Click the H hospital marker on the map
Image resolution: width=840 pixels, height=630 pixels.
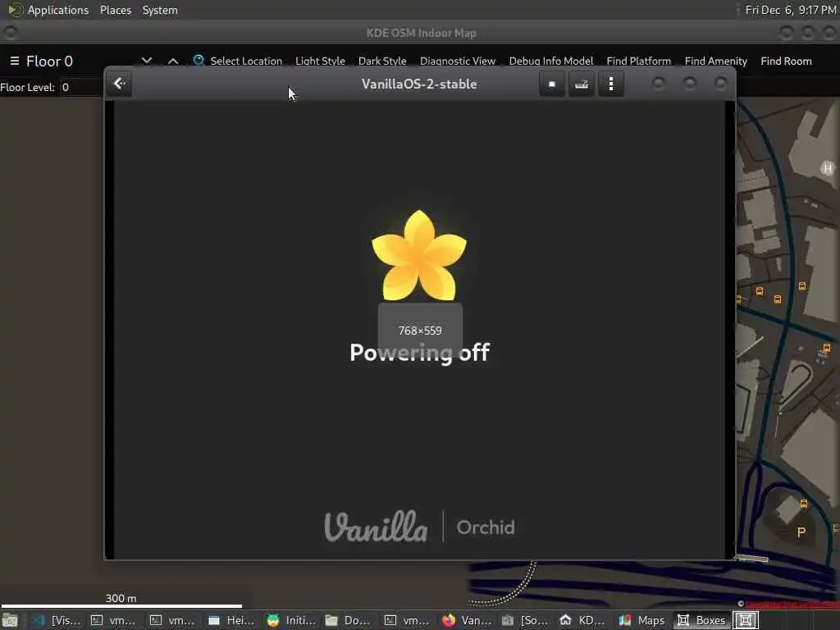[x=828, y=168]
